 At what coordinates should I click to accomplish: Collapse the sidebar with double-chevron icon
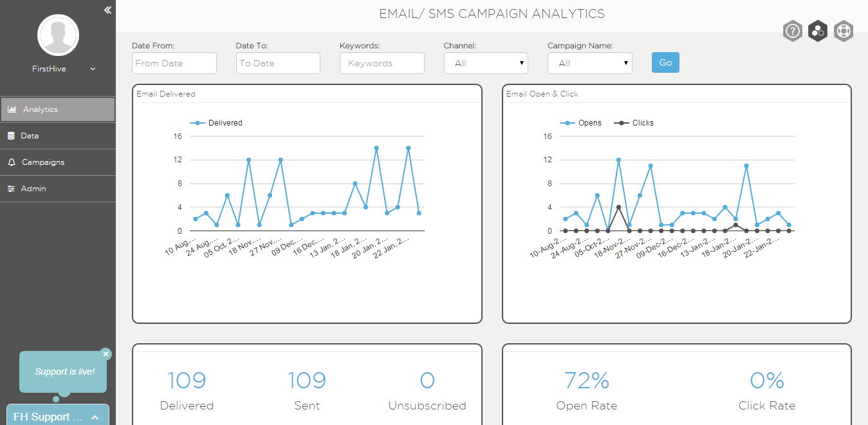click(107, 10)
